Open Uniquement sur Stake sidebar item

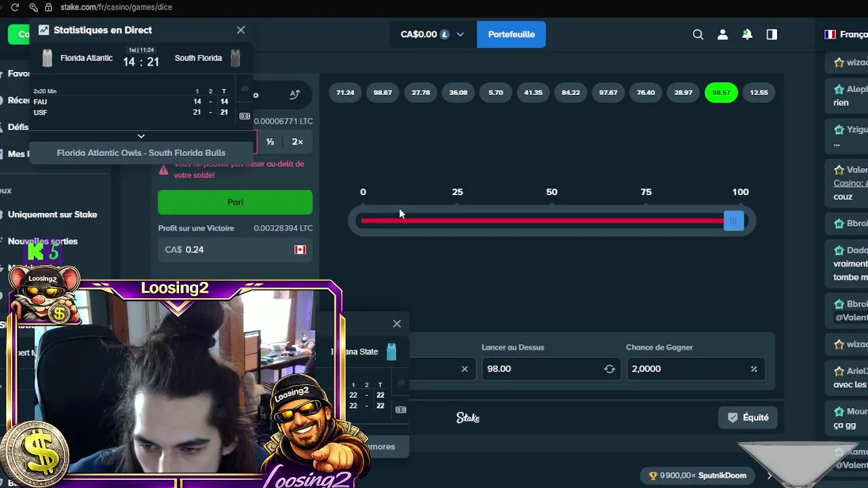(x=52, y=214)
